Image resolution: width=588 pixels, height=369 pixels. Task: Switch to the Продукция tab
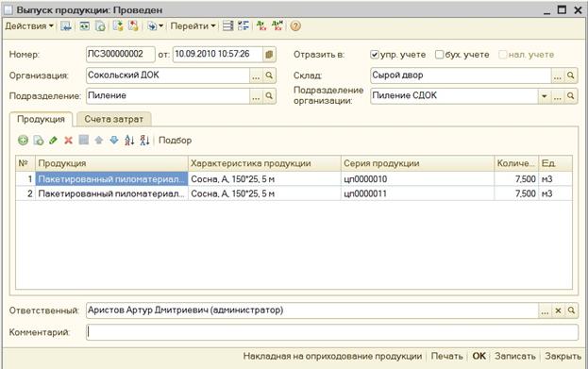[x=41, y=119]
